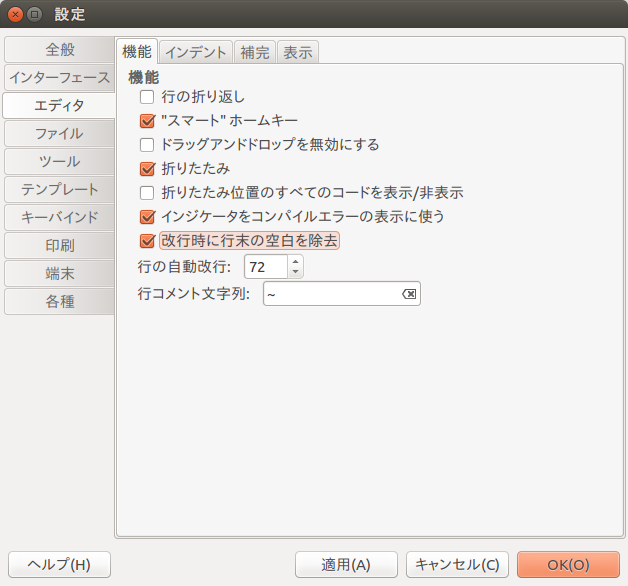Select the 全般 category in sidebar
Viewport: 628px width, 586px height.
(x=59, y=50)
